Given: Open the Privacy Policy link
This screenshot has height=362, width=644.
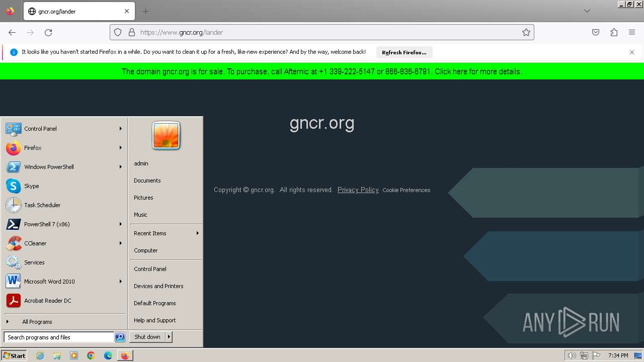Looking at the screenshot, I should tap(358, 190).
